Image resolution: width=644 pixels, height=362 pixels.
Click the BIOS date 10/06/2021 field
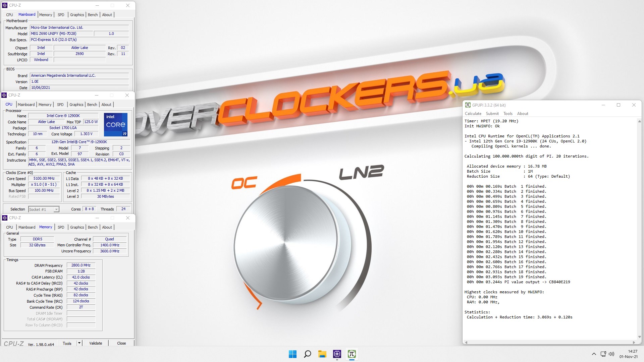(x=79, y=88)
